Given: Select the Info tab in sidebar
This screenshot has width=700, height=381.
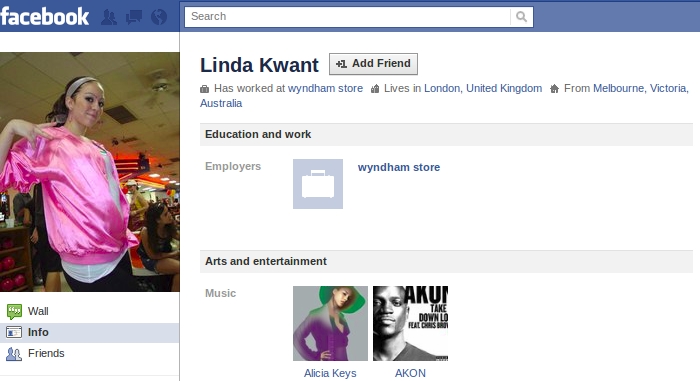Looking at the screenshot, I should (x=89, y=332).
